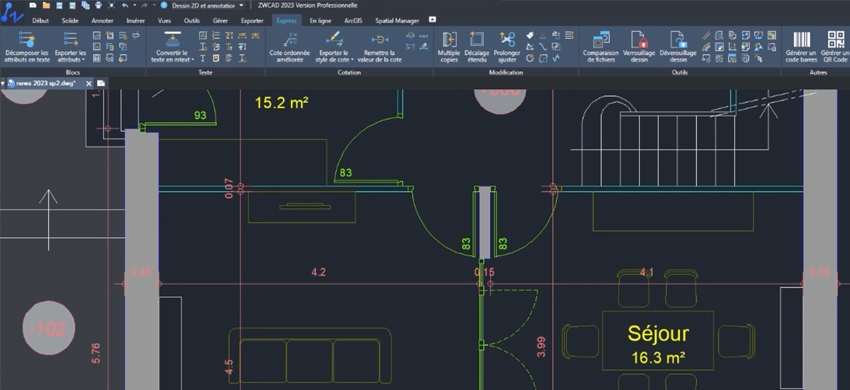This screenshot has width=850, height=390.
Task: Expand the Exporter les attributs dropdown arrow
Action: click(83, 60)
